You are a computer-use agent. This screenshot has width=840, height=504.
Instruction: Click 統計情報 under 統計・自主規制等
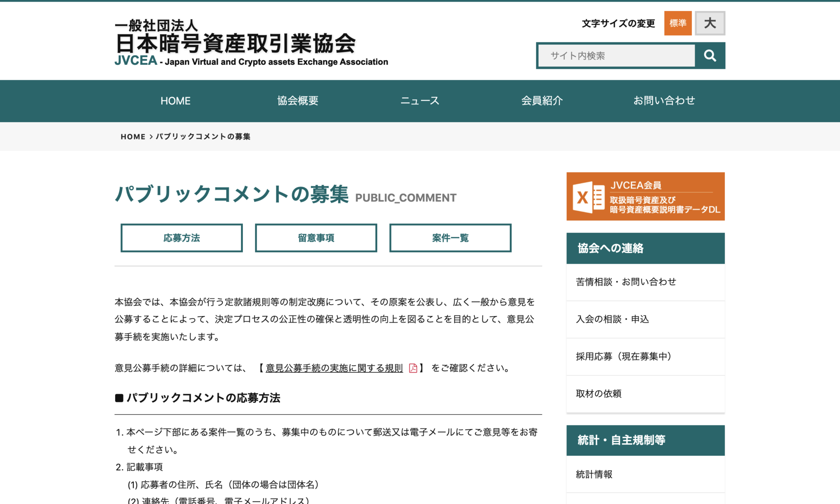point(594,474)
